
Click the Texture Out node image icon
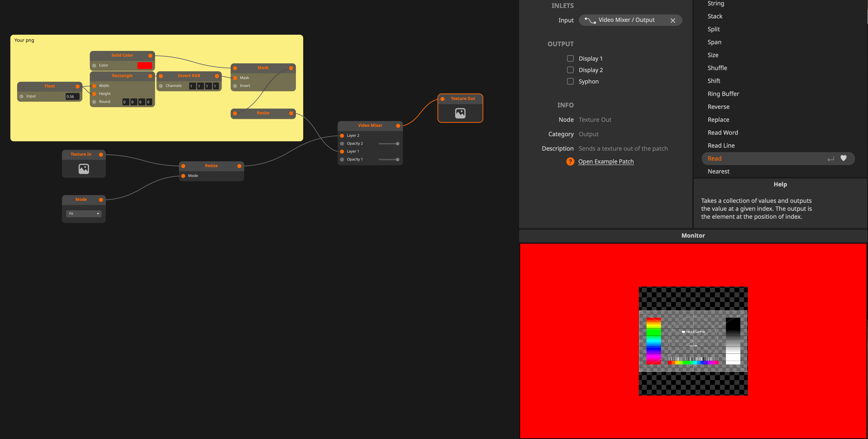[x=460, y=113]
